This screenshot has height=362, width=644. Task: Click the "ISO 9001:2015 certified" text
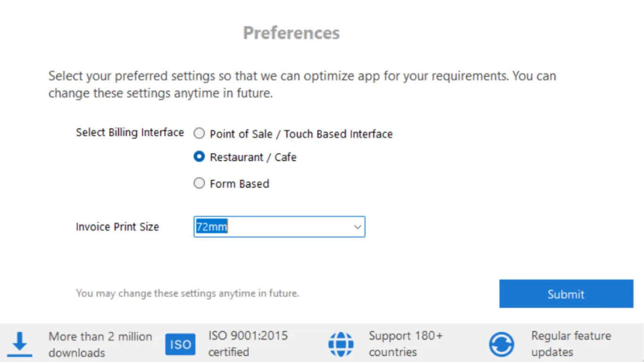point(248,344)
